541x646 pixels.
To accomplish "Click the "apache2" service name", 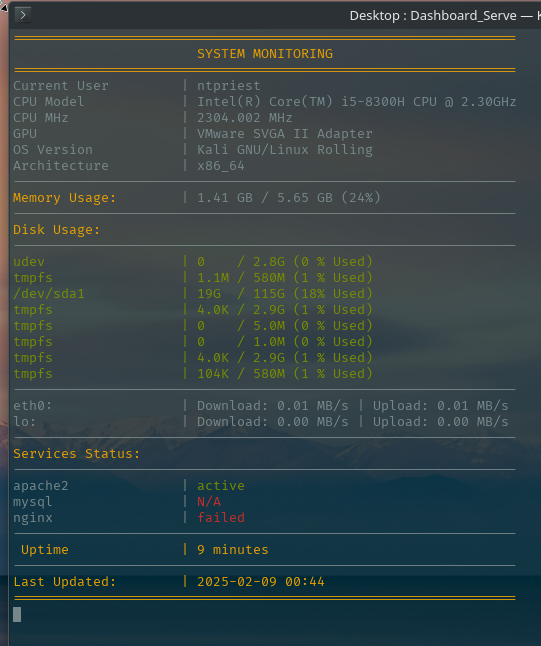I will click(41, 486).
